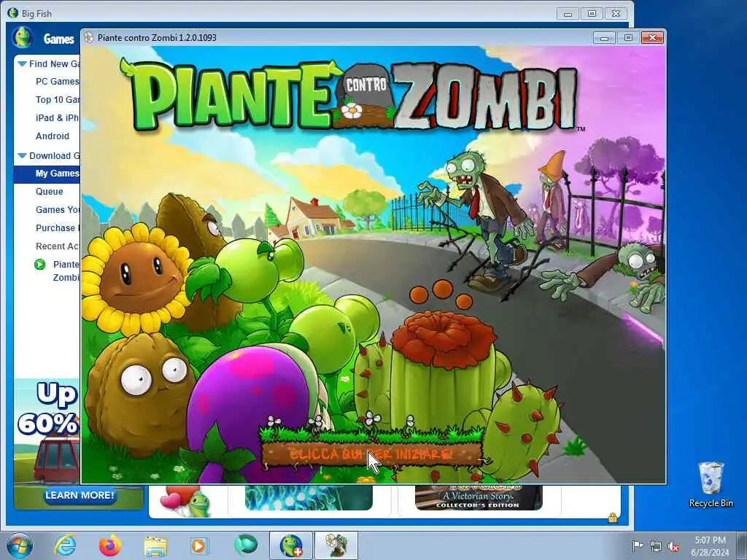This screenshot has width=747, height=560.
Task: Collapse the Find New Games section
Action: 22,63
